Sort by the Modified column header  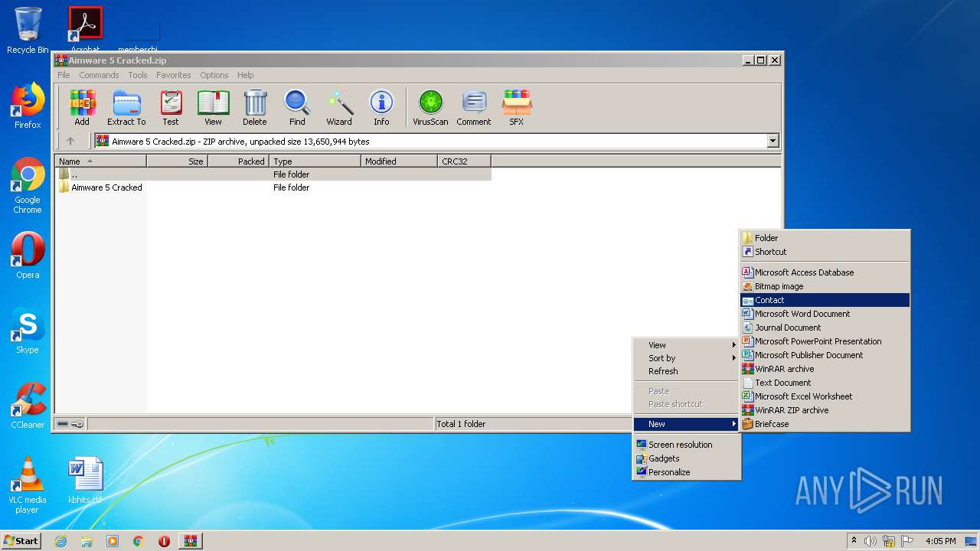click(399, 161)
